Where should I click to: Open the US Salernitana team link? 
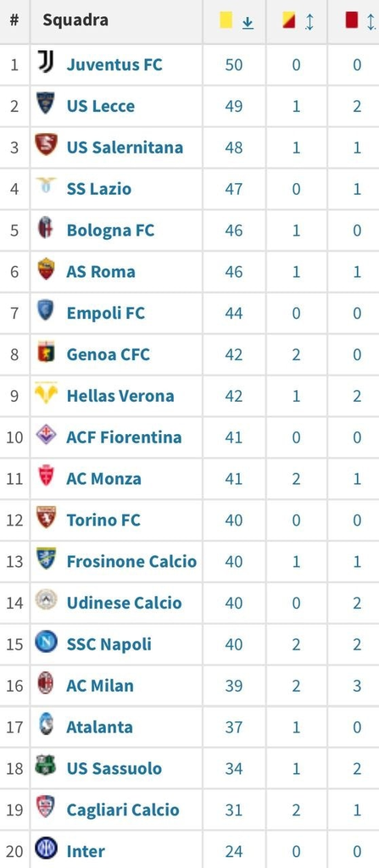[125, 147]
